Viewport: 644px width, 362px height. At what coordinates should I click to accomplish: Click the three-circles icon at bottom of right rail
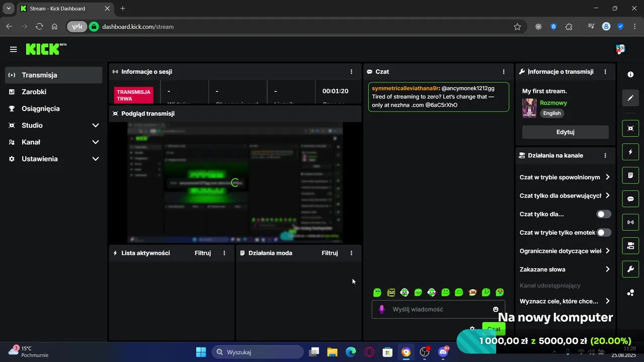pyautogui.click(x=630, y=293)
